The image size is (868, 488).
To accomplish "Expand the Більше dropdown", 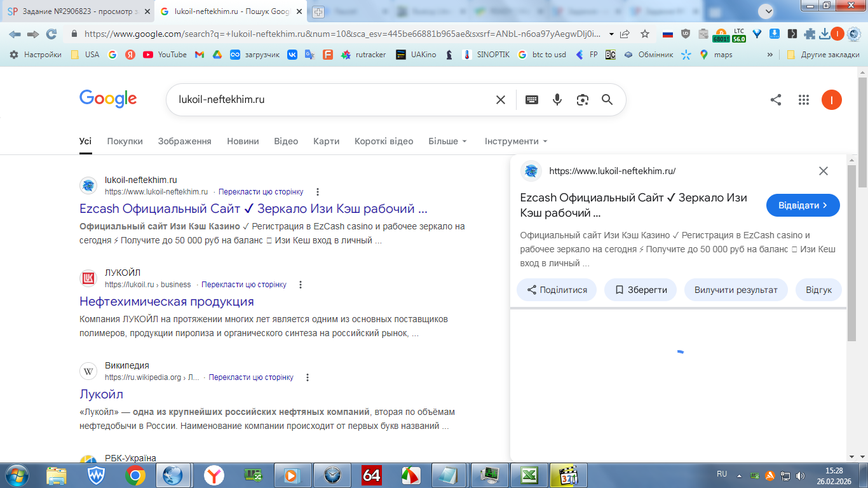I will 448,141.
